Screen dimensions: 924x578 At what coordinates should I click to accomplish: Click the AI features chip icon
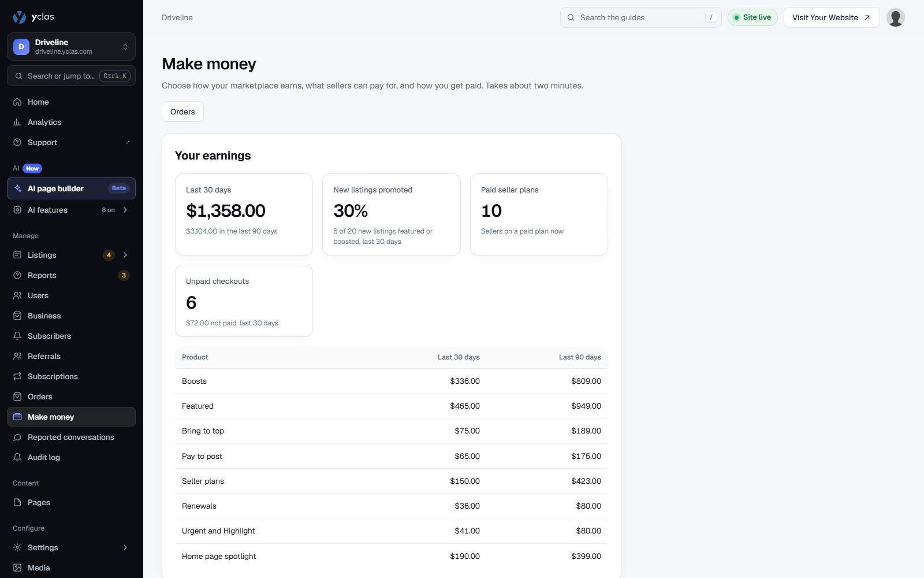[17, 210]
